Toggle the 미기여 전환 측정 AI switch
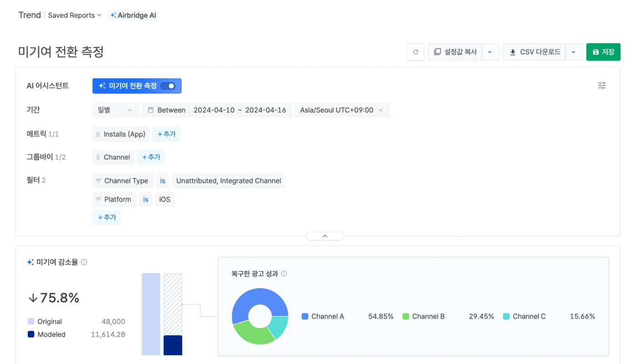 (x=168, y=86)
